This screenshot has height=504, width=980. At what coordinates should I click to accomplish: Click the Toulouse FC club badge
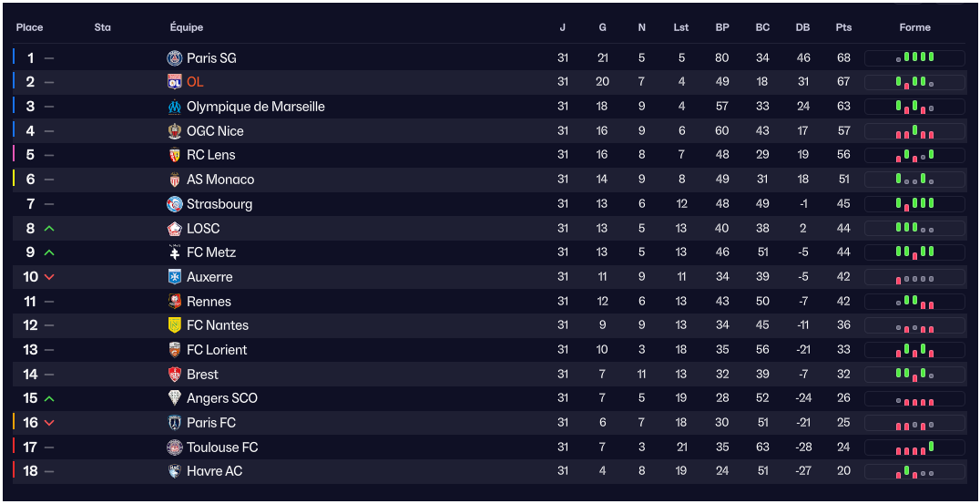pyautogui.click(x=175, y=447)
